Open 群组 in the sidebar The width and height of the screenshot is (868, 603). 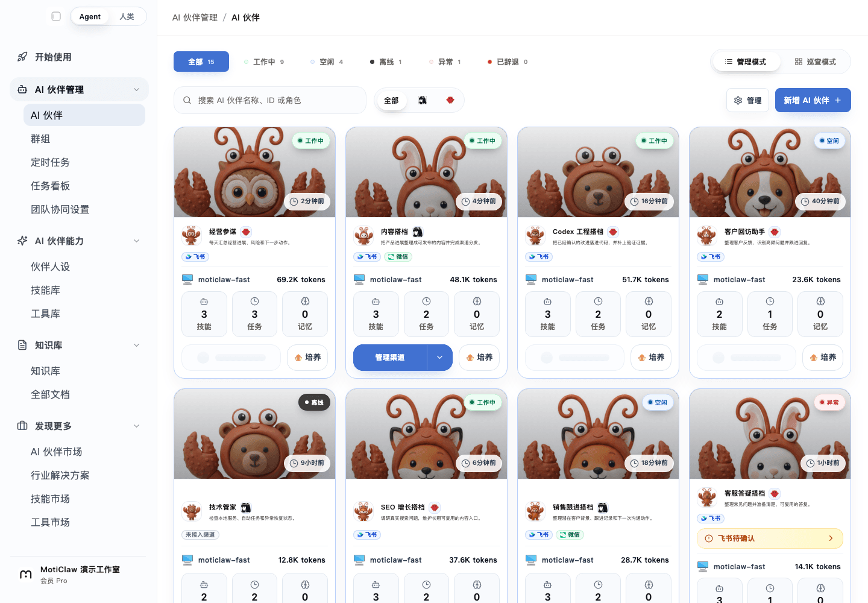84,139
